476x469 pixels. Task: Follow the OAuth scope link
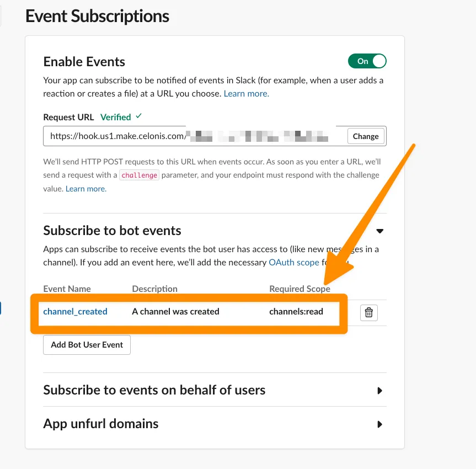[x=293, y=263]
